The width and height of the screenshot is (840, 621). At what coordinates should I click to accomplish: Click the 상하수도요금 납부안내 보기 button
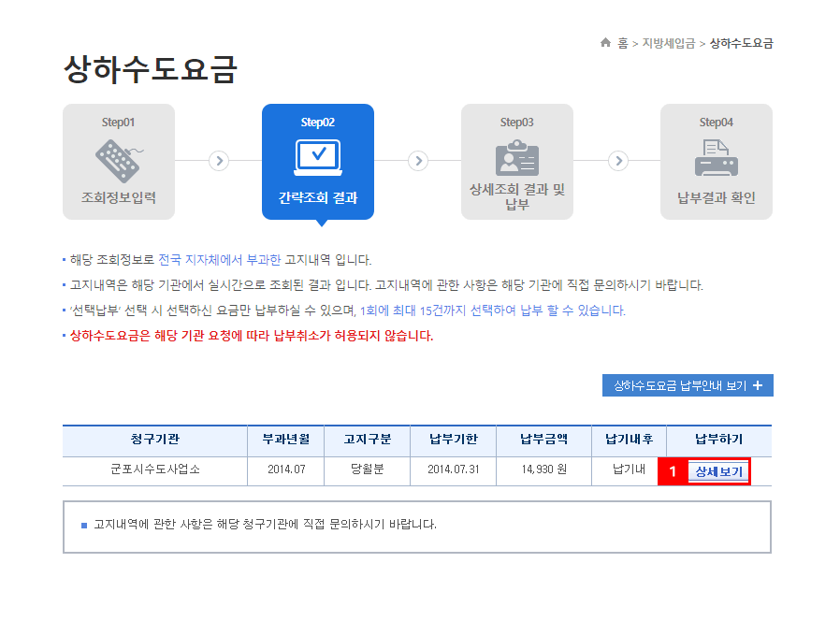[x=688, y=385]
